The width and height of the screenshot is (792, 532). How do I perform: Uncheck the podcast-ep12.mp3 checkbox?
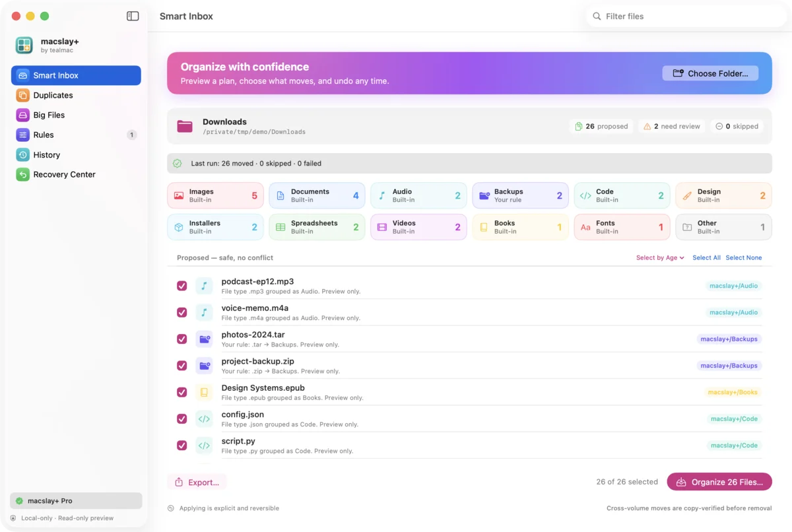pyautogui.click(x=182, y=286)
